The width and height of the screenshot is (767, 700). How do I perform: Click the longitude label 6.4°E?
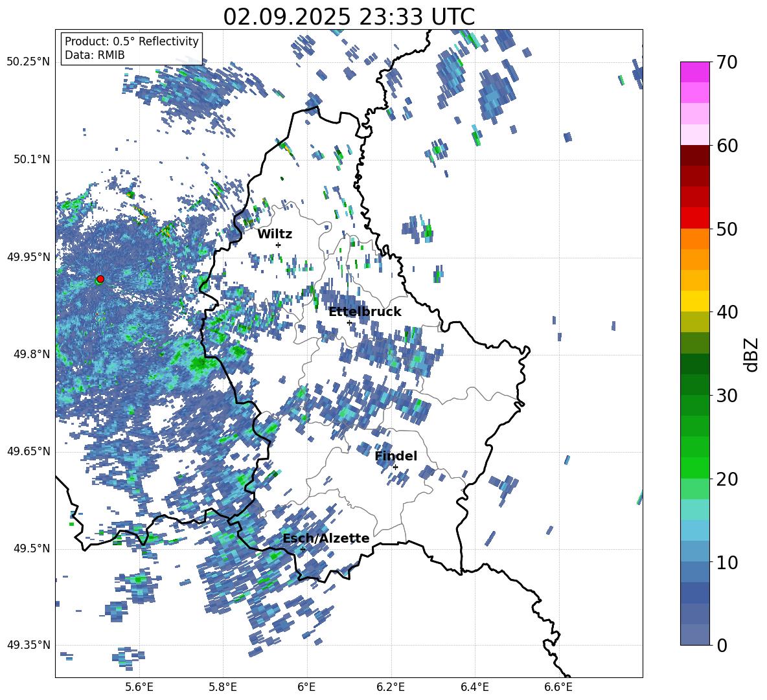tap(474, 687)
